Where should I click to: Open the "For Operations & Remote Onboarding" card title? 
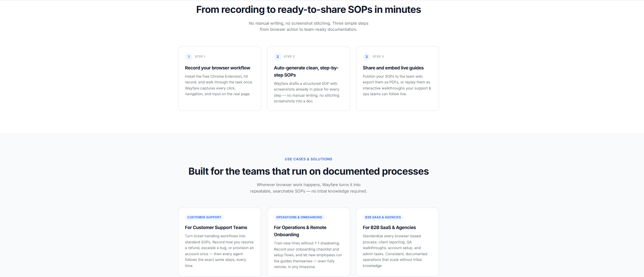[x=300, y=231]
